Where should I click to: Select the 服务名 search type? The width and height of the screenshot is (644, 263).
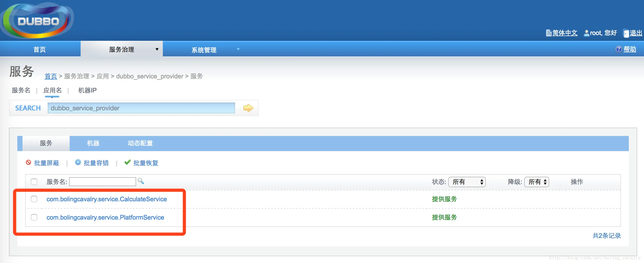pyautogui.click(x=21, y=90)
